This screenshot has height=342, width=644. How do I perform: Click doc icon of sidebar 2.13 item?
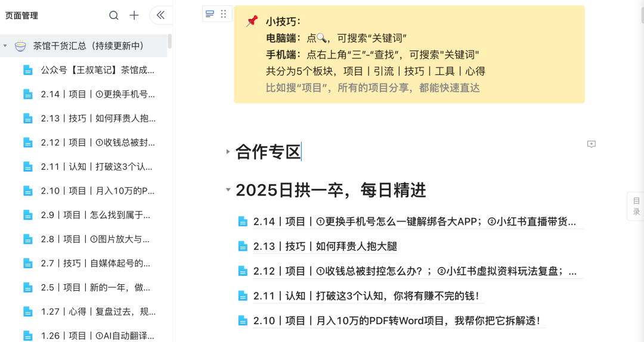(28, 119)
